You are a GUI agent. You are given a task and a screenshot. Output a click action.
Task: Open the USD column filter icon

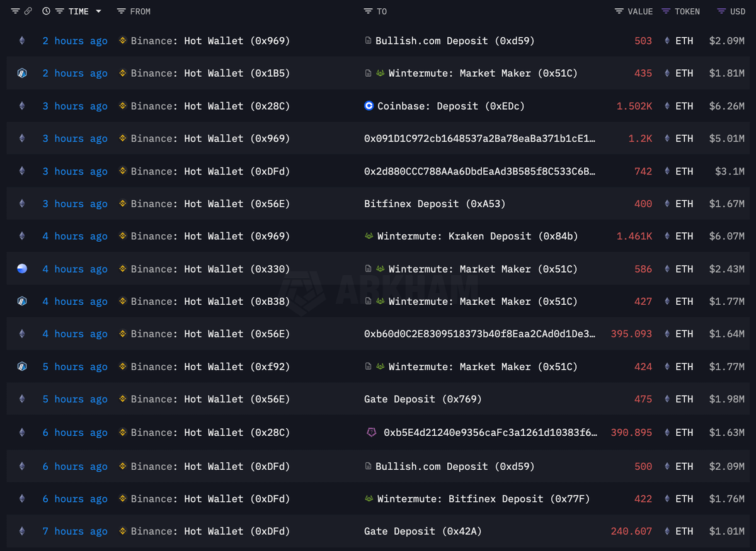pos(722,11)
